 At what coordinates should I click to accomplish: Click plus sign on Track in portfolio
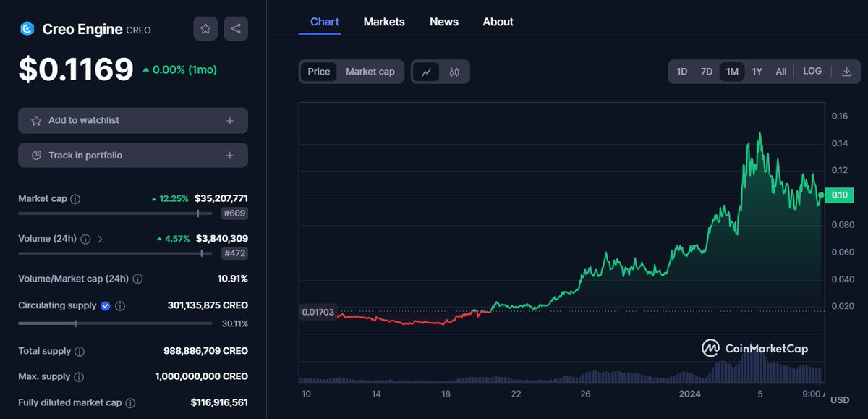pos(230,156)
